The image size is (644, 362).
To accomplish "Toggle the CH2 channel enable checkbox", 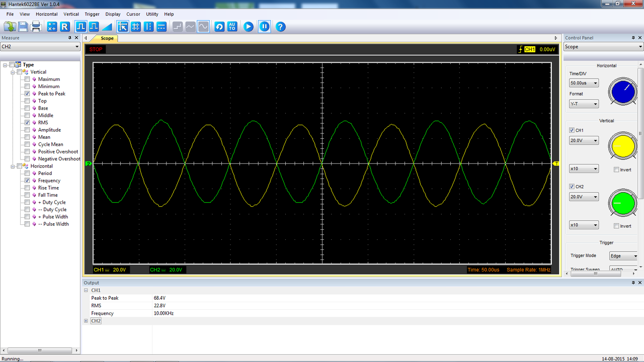I will pos(572,187).
